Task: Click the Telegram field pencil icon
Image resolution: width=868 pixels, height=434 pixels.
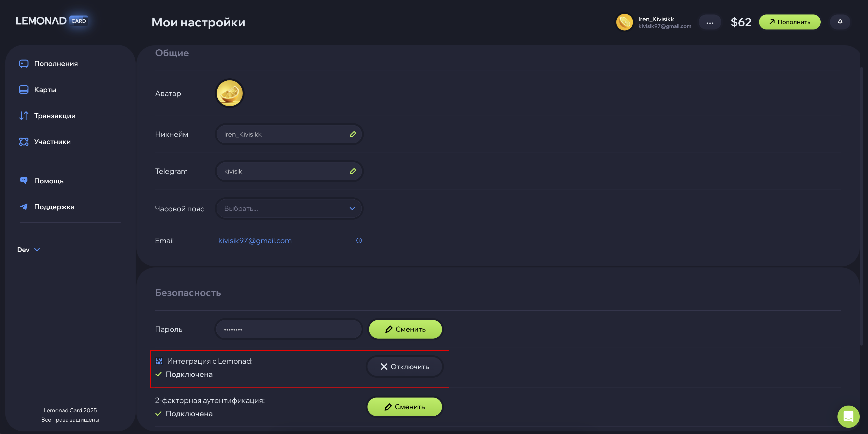Action: tap(353, 171)
